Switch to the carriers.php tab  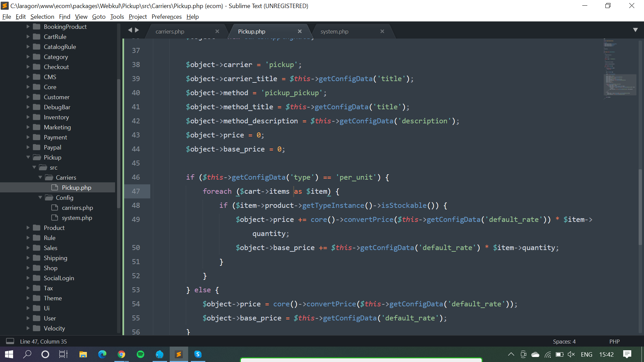170,32
